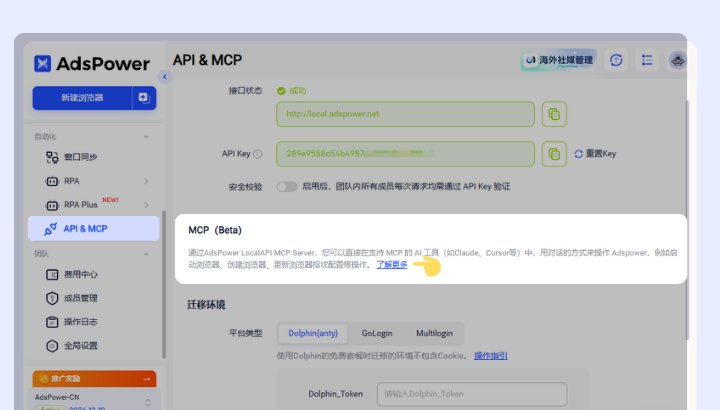Click the 海外社媒管理 banner button
Image resolution: width=720 pixels, height=410 pixels.
click(559, 60)
